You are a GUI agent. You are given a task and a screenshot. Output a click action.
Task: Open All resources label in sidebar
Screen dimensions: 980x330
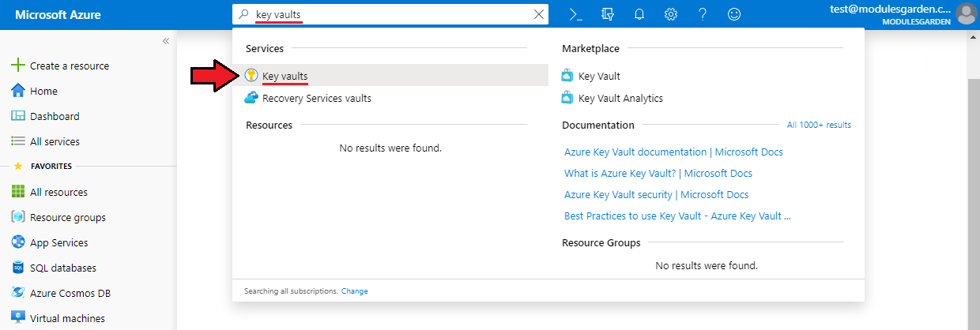click(x=58, y=193)
